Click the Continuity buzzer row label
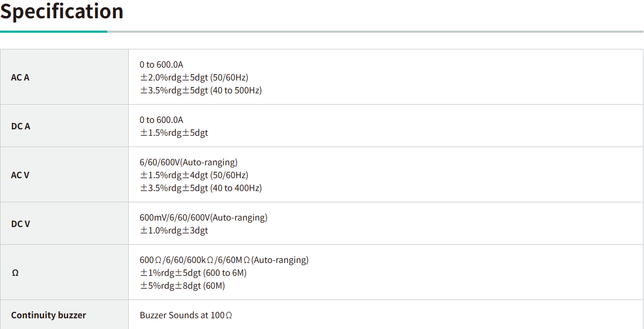Screen dimensions: 644x329 click(48, 315)
